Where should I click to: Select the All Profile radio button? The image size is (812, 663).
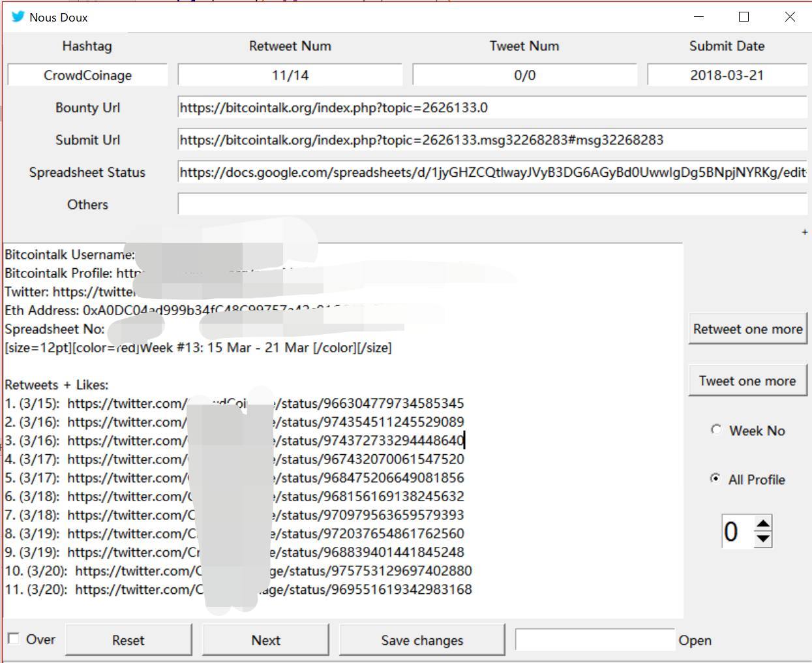[x=715, y=478]
